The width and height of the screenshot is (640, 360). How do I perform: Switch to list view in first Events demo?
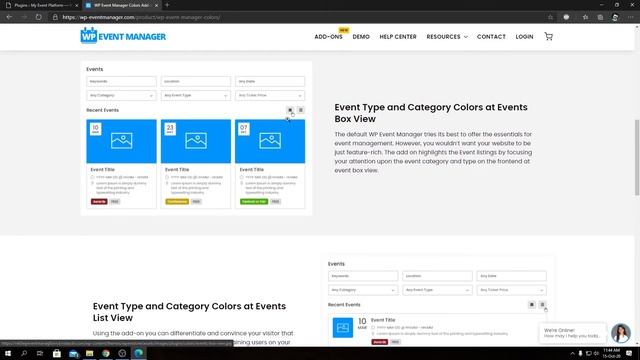301,110
